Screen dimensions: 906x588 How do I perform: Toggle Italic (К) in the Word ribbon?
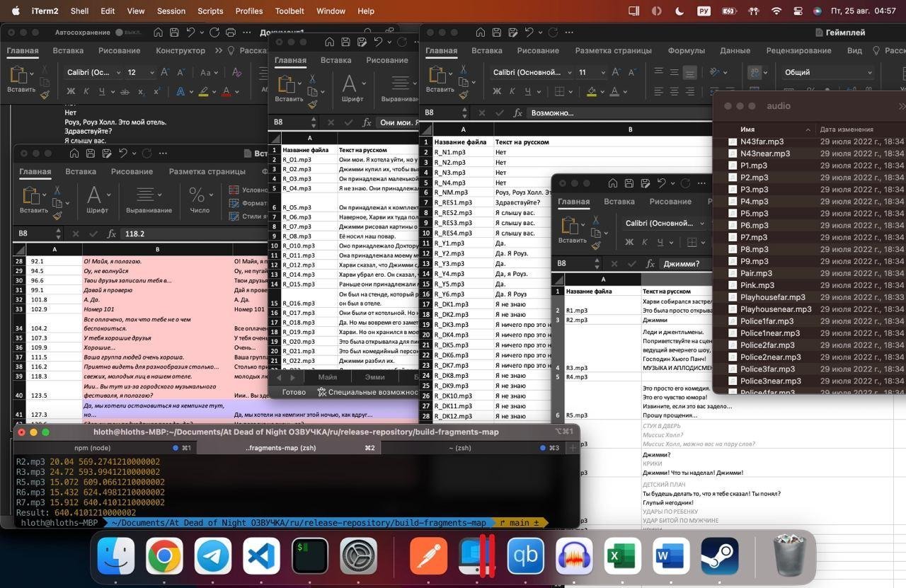86,91
